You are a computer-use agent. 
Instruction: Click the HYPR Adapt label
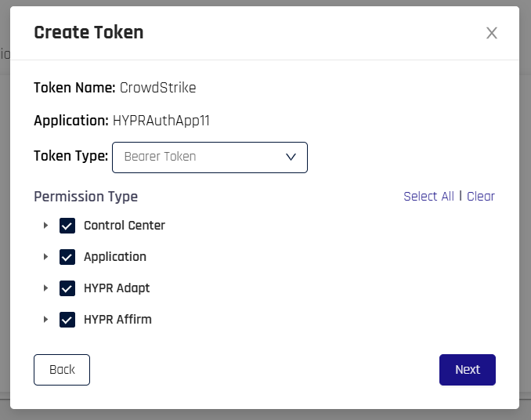[x=117, y=288]
